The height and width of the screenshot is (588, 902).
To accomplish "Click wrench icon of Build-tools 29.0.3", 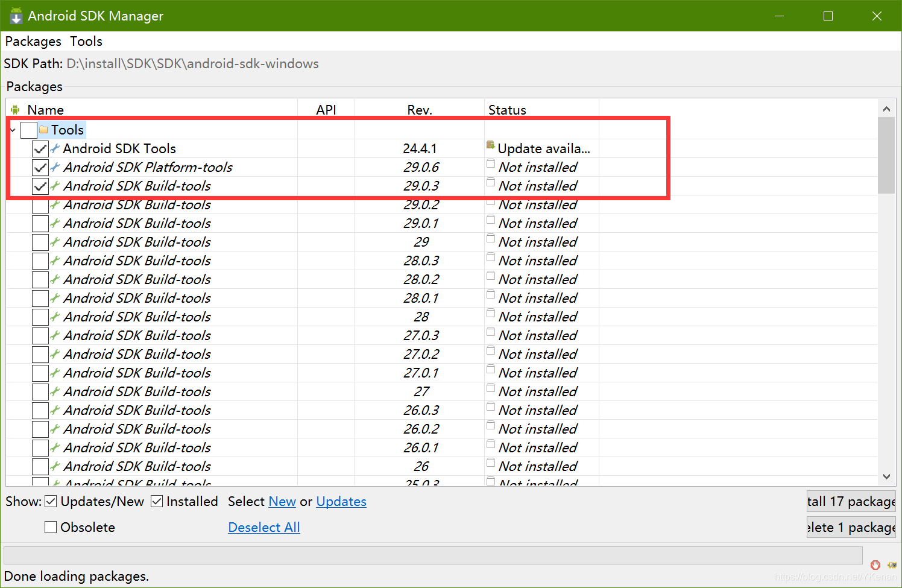I will click(x=55, y=186).
